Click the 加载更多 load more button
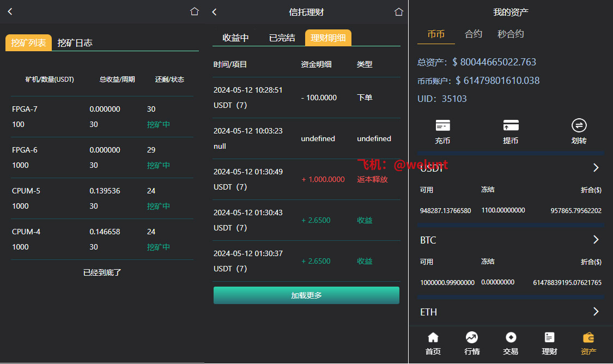The width and height of the screenshot is (613, 364). tap(306, 295)
